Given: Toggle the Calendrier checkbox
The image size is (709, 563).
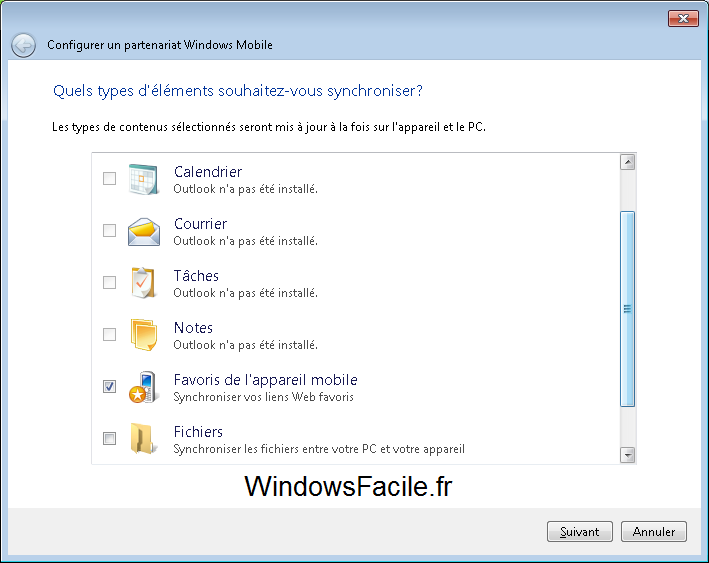Looking at the screenshot, I should [109, 179].
